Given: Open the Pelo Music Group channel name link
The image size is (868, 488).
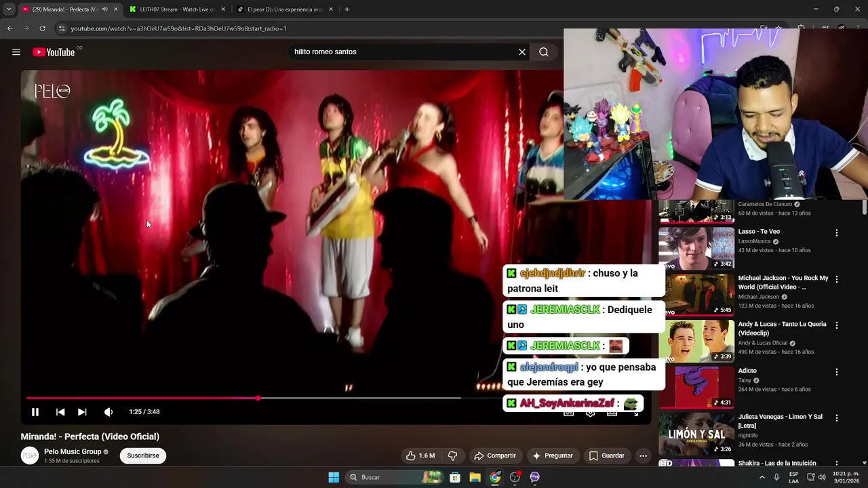Looking at the screenshot, I should [73, 451].
